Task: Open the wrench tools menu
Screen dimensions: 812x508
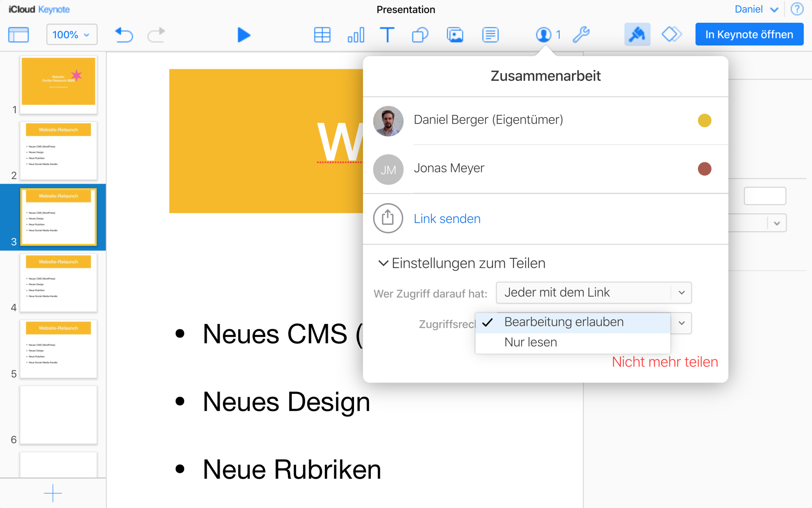Action: pyautogui.click(x=581, y=35)
